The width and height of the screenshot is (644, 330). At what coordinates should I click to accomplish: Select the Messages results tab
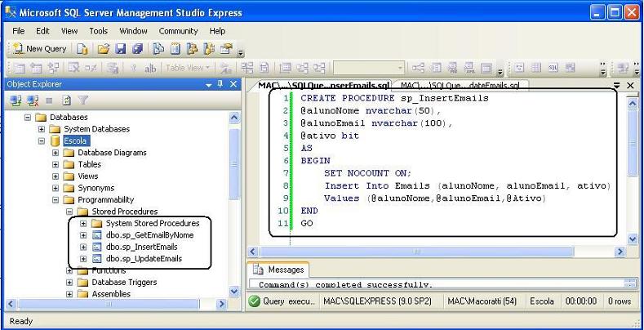point(279,270)
